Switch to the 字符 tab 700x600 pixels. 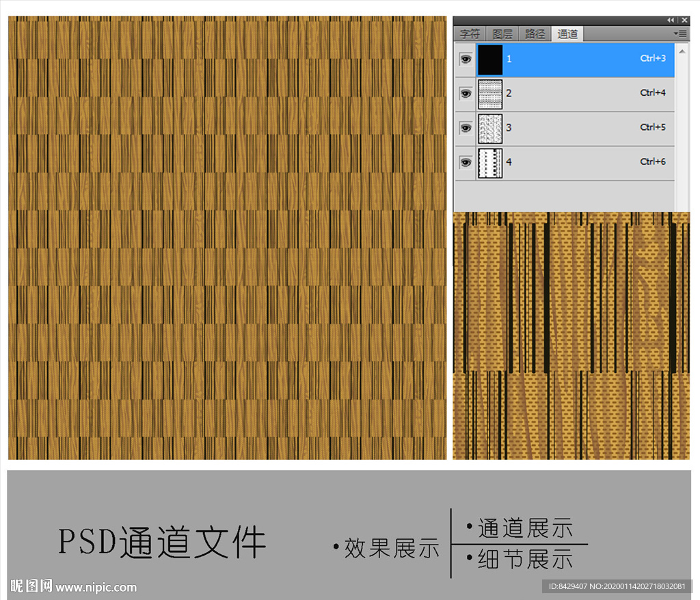click(x=470, y=34)
